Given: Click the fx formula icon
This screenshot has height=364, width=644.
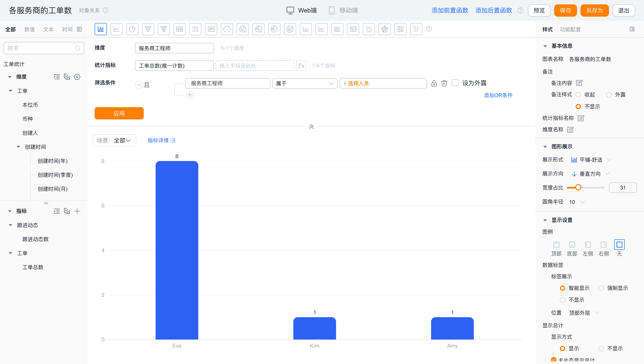Looking at the screenshot, I should coord(301,65).
